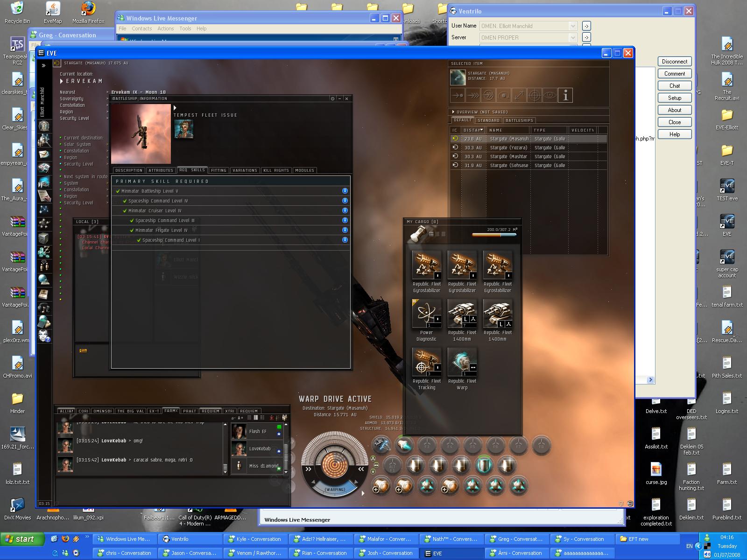Open the Server dropdown in Ventrilo

[x=573, y=37]
